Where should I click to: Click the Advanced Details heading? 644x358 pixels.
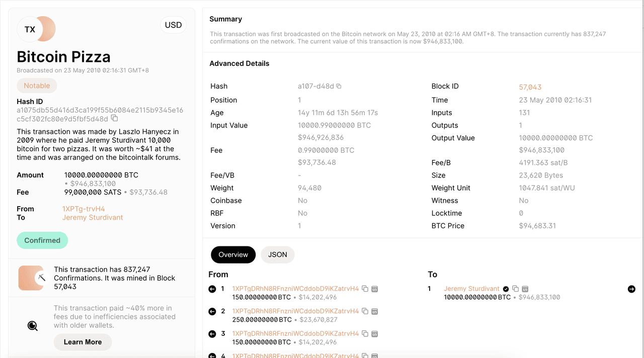pos(239,63)
